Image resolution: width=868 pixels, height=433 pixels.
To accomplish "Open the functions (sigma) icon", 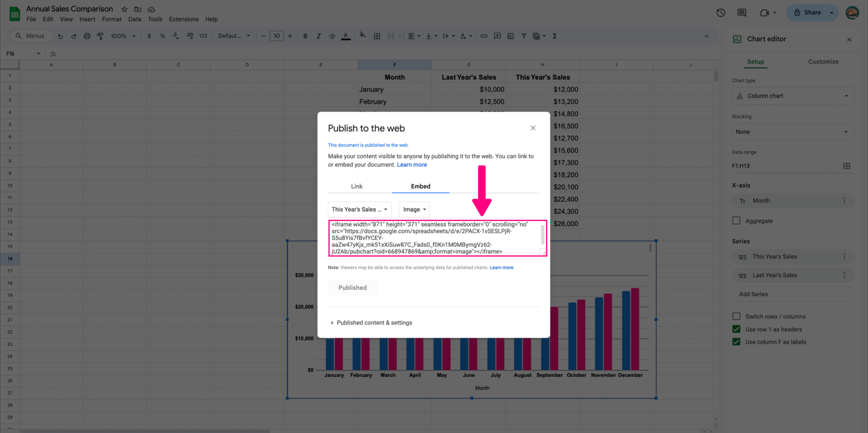I will pos(554,36).
